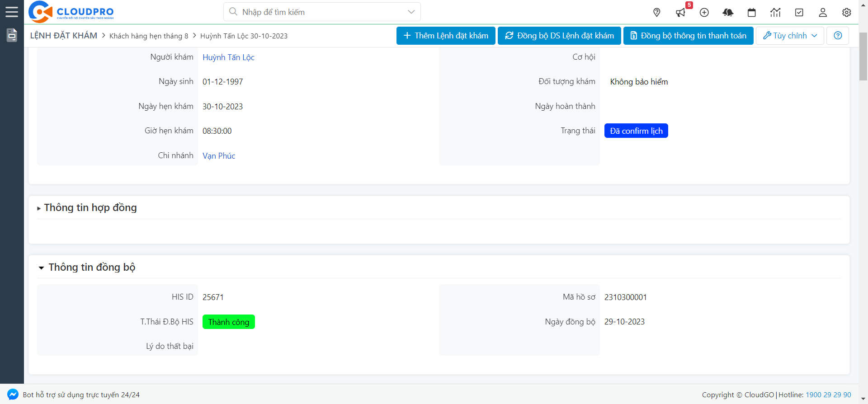Click the Bot hỗ trợ sử dụng trực tuyến text
The width and height of the screenshot is (868, 404).
click(x=81, y=395)
